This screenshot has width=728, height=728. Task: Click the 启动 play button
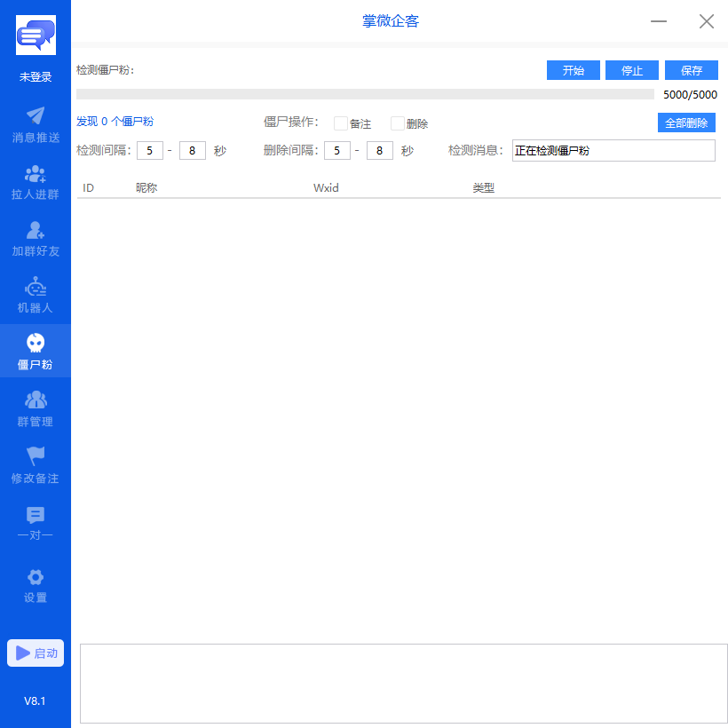click(36, 653)
